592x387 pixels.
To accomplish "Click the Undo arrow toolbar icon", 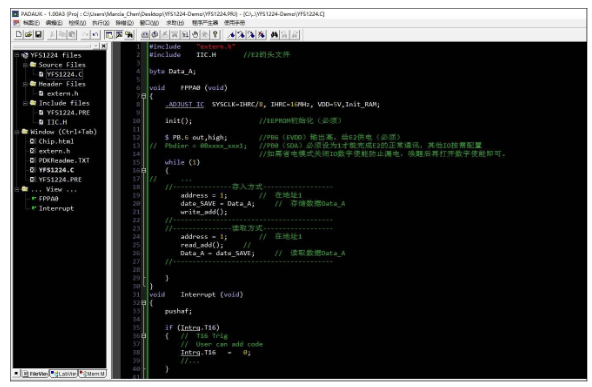I will tap(95, 35).
